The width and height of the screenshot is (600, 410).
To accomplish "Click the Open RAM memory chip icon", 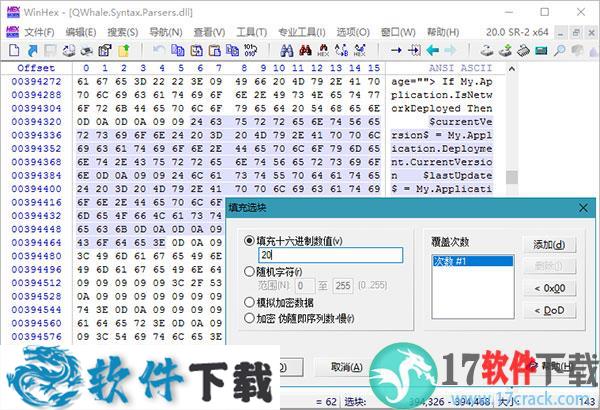I will coord(523,50).
